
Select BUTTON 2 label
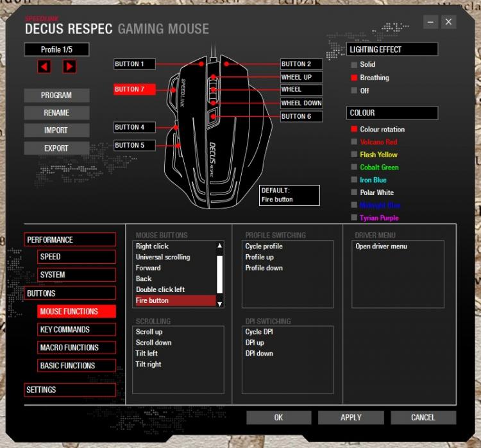pos(301,64)
